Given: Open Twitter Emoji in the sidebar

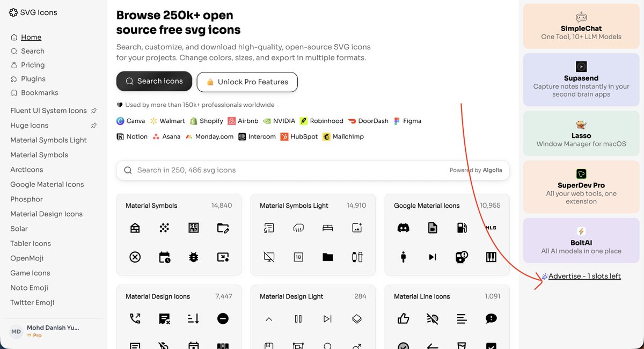Looking at the screenshot, I should tap(32, 302).
